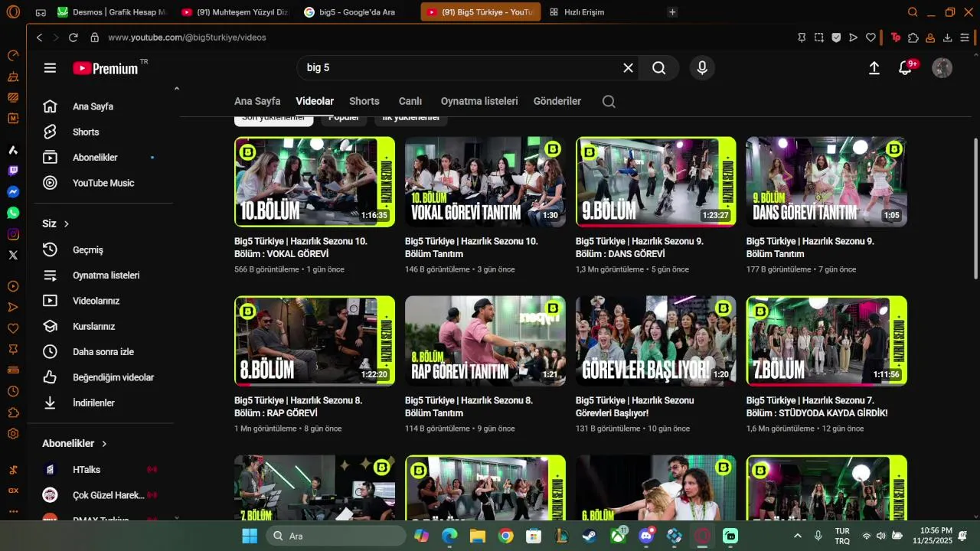This screenshot has height=551, width=980.
Task: Click the magnifier search button beside the search box
Action: [658, 68]
